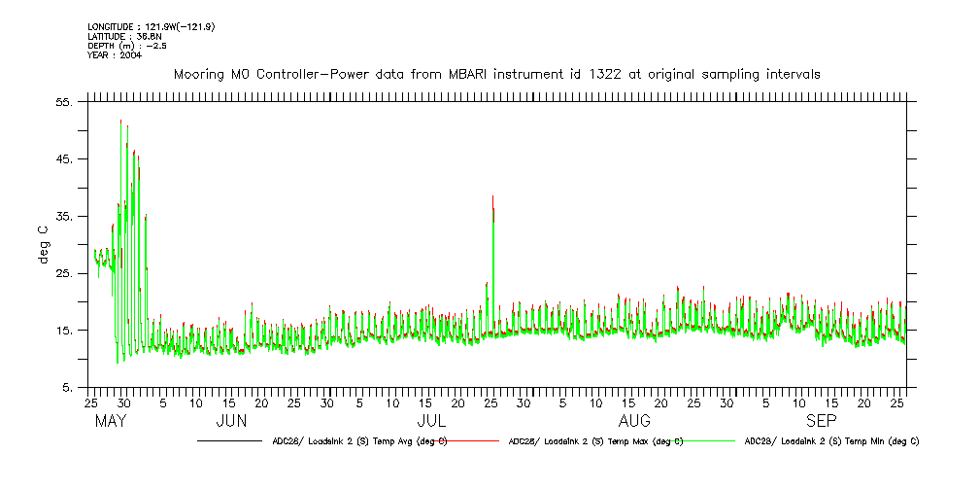Select the SEP month label on the x-axis
The width and height of the screenshot is (980, 490).
(821, 421)
